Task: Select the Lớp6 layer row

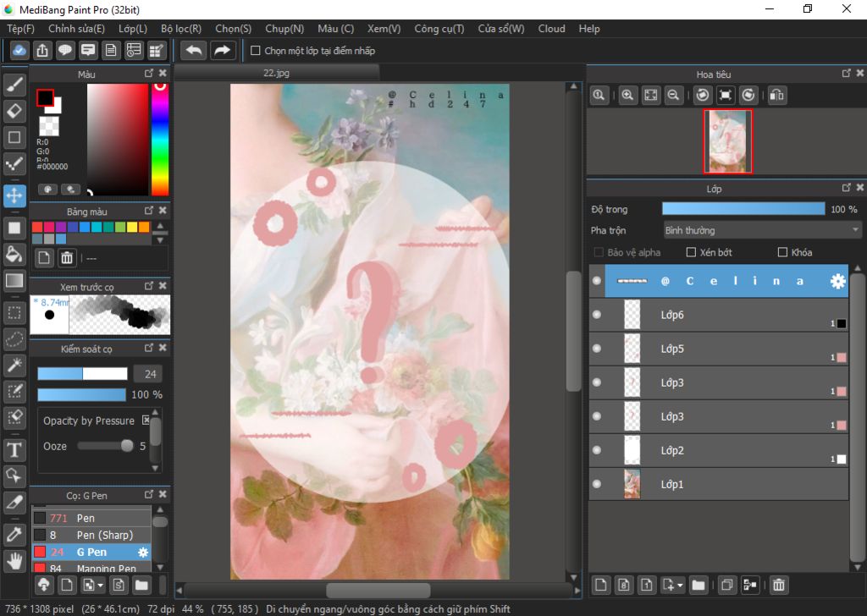Action: pos(719,315)
